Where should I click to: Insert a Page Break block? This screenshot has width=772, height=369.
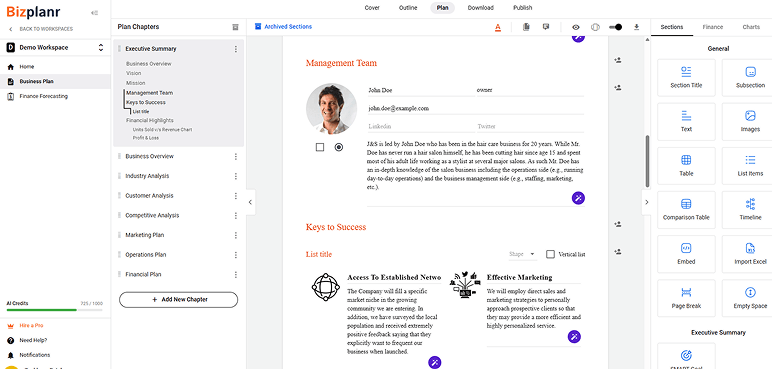686,298
